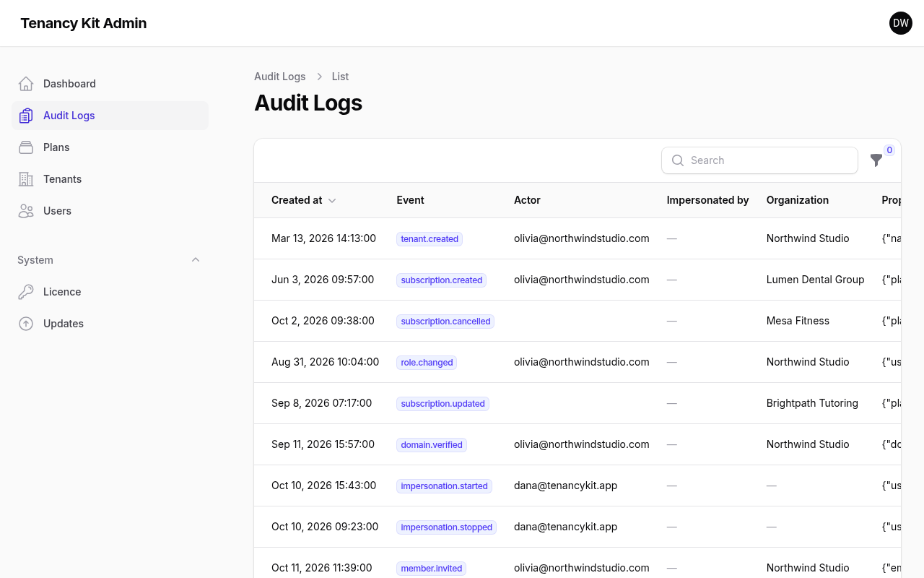The height and width of the screenshot is (578, 924).
Task: Open Dashboard in the sidebar
Action: tap(110, 84)
